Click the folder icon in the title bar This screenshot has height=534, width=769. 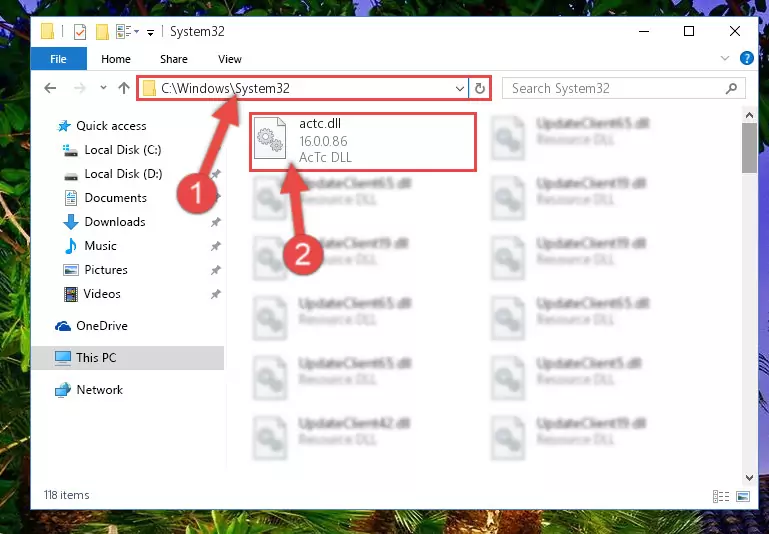(x=47, y=32)
